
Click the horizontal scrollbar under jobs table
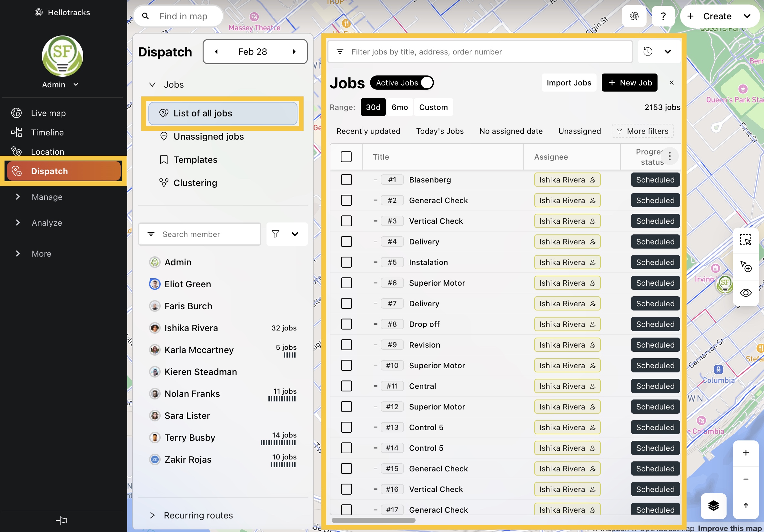(373, 520)
